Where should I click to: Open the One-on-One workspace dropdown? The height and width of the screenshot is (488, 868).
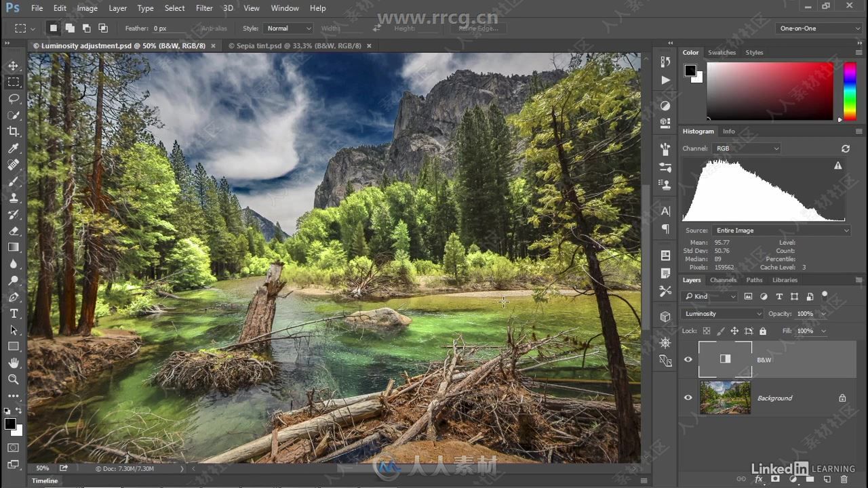click(819, 28)
